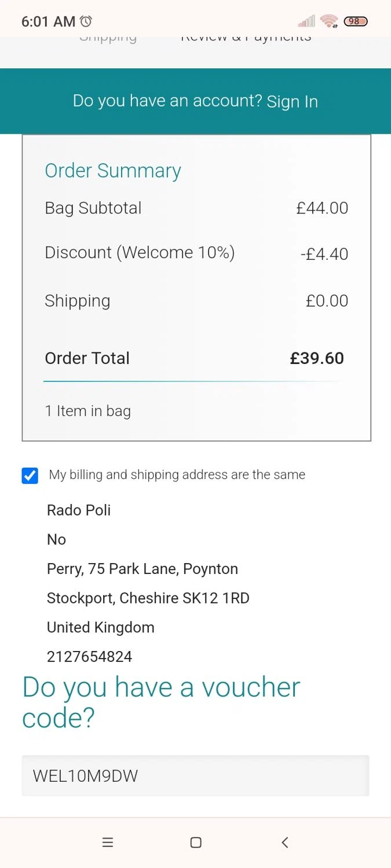
Task: Switch to the Review & Payments step
Action: pos(246,39)
